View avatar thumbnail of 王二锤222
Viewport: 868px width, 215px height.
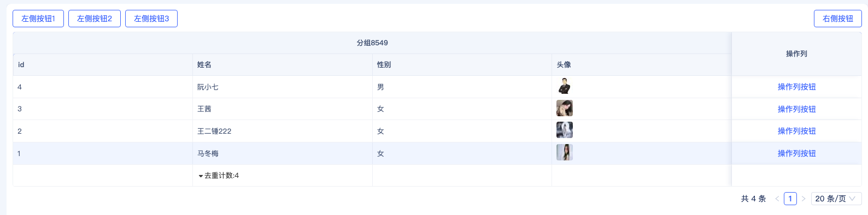[x=565, y=130]
